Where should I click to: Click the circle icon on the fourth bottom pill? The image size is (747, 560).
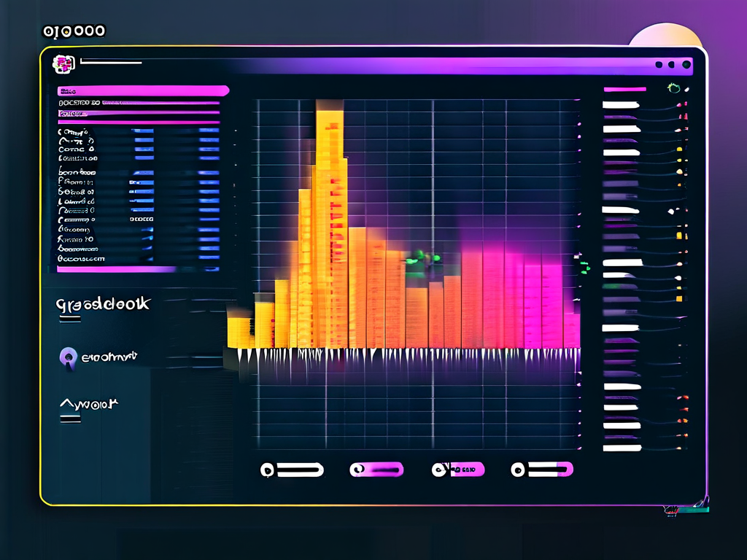(x=518, y=470)
